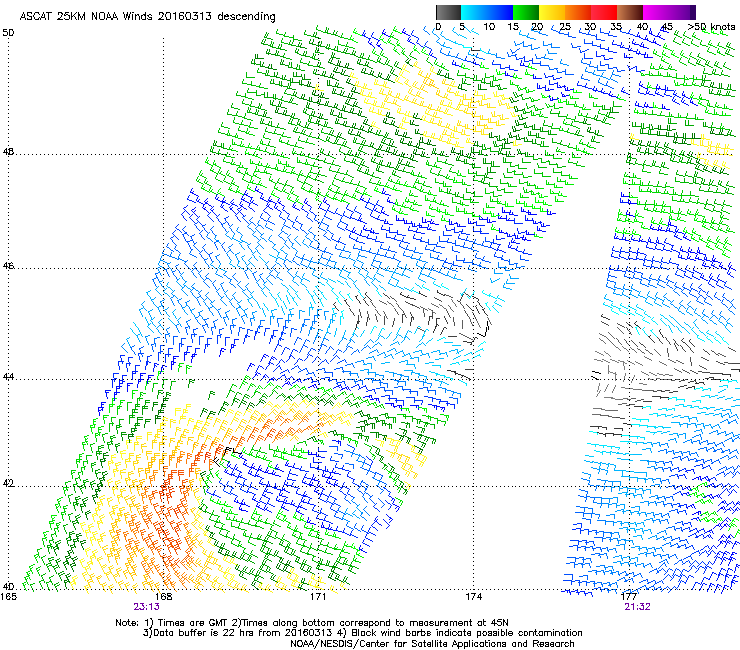Pick the red 30-35 knots legend segment
Screen dimensions: 740x650
coord(604,12)
